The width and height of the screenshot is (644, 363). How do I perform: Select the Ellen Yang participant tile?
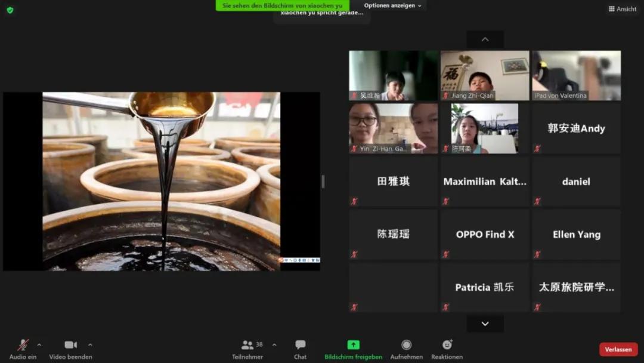(576, 235)
